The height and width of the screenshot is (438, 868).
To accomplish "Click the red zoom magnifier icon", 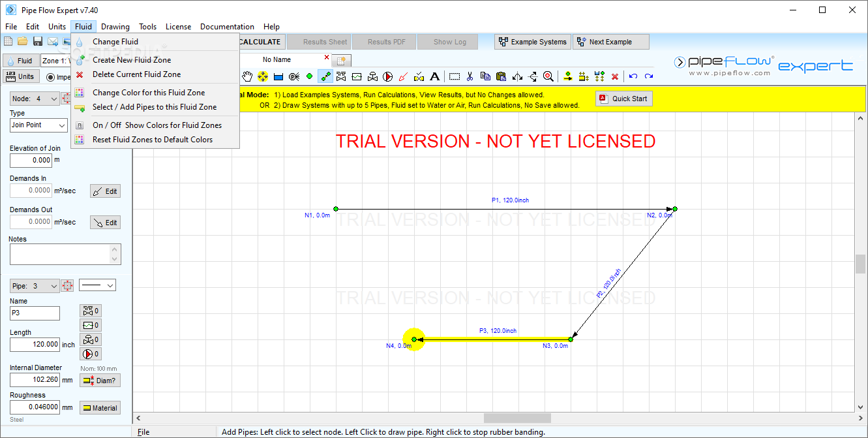I will [x=548, y=76].
